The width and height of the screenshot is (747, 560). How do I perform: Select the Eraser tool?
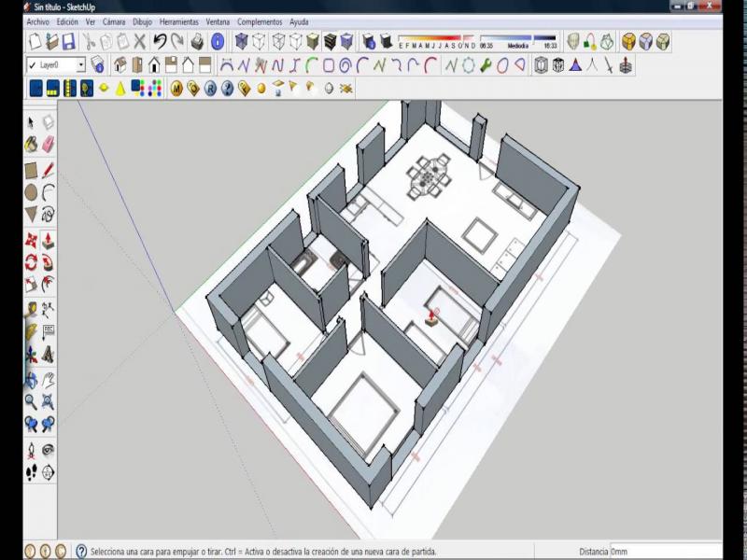pyautogui.click(x=49, y=145)
